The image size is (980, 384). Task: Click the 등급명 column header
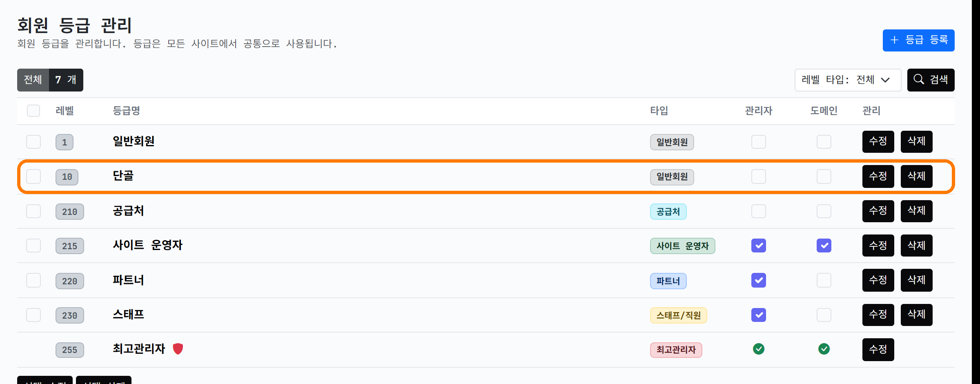point(126,111)
